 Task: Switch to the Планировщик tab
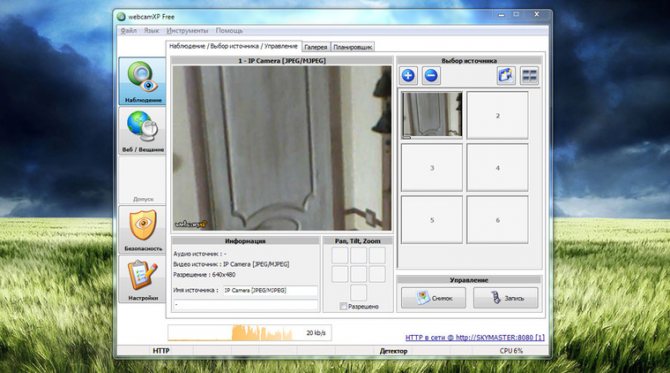coord(353,47)
